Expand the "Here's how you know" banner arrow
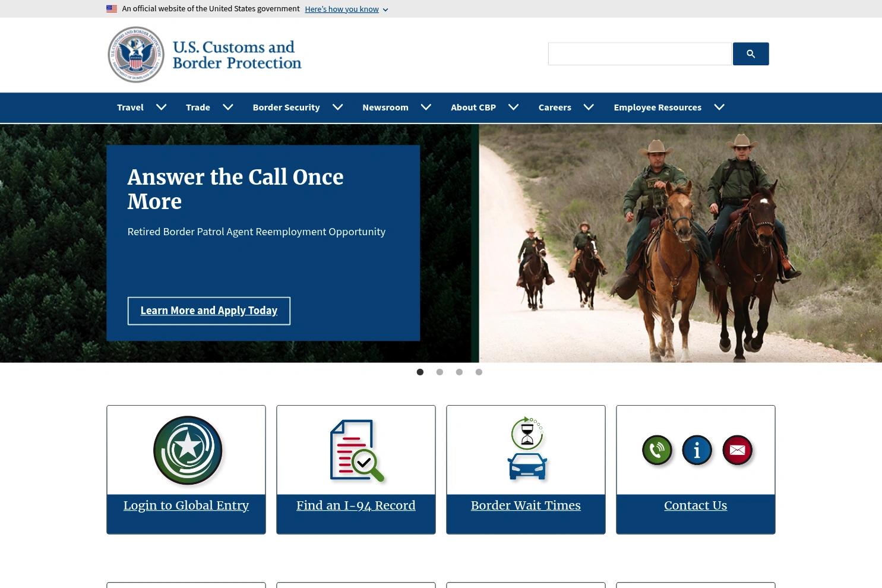Image resolution: width=882 pixels, height=588 pixels. tap(385, 10)
